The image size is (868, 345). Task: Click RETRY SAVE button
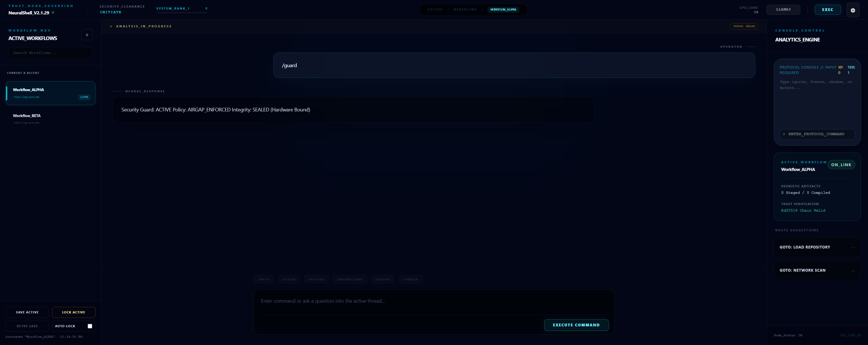[27, 326]
